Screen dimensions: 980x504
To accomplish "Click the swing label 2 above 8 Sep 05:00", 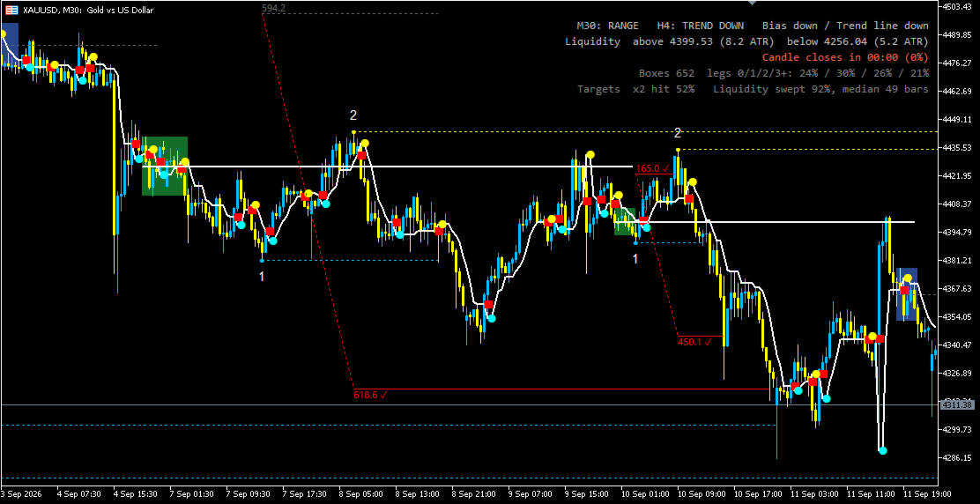I will (353, 115).
